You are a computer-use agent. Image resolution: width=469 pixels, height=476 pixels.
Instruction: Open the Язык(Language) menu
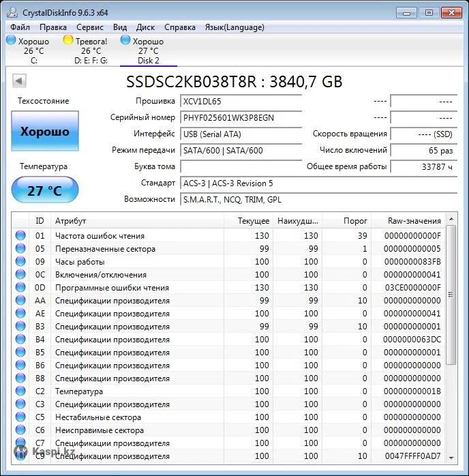click(234, 27)
